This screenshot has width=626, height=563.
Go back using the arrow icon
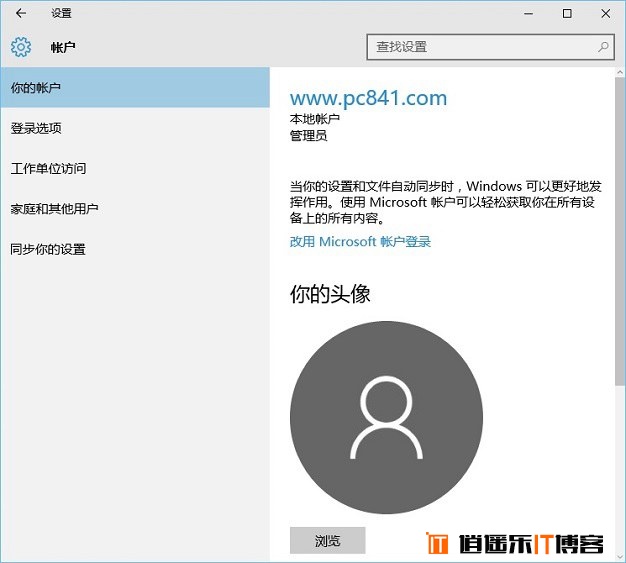[21, 13]
